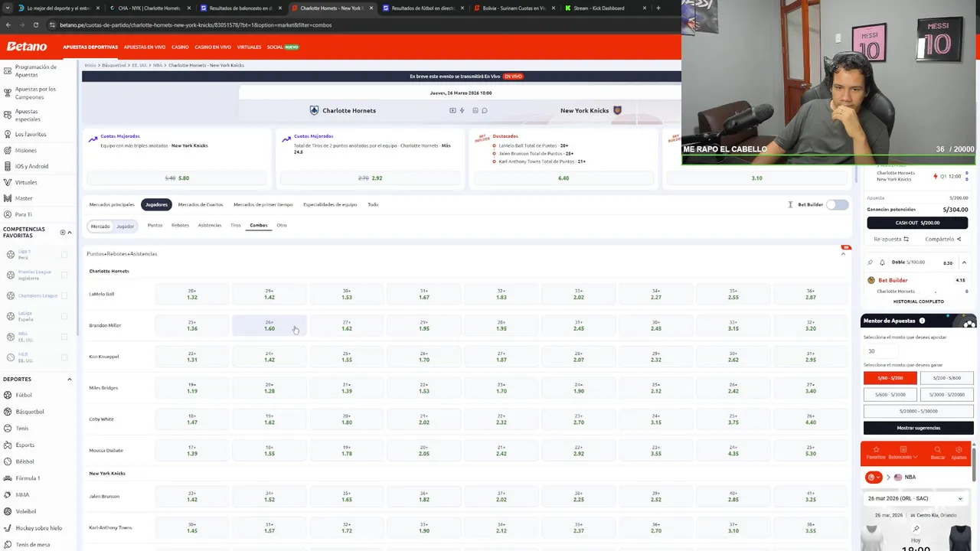Check the Liga 1 Perú checkbox

coord(64,254)
